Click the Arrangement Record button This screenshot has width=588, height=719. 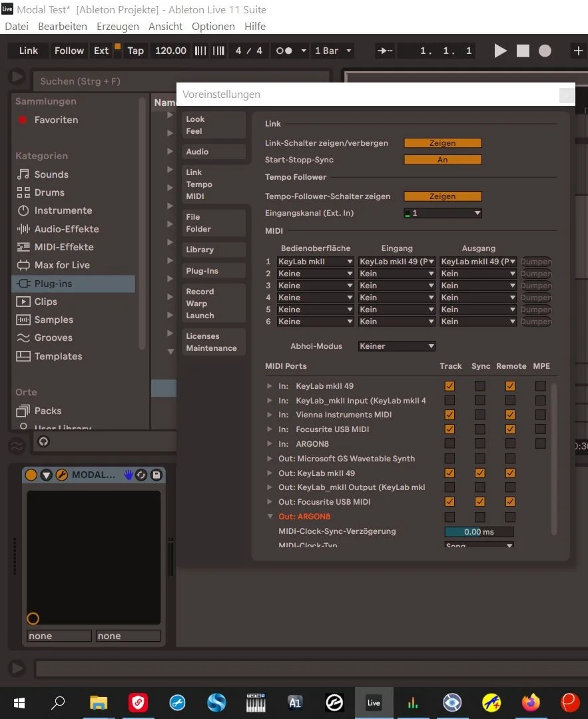[x=545, y=51]
